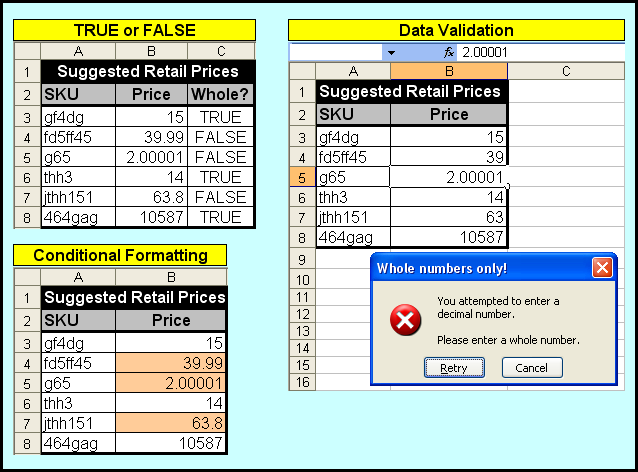Image resolution: width=638 pixels, height=472 pixels.
Task: Close the Whole numbers only dialog
Action: 602,268
